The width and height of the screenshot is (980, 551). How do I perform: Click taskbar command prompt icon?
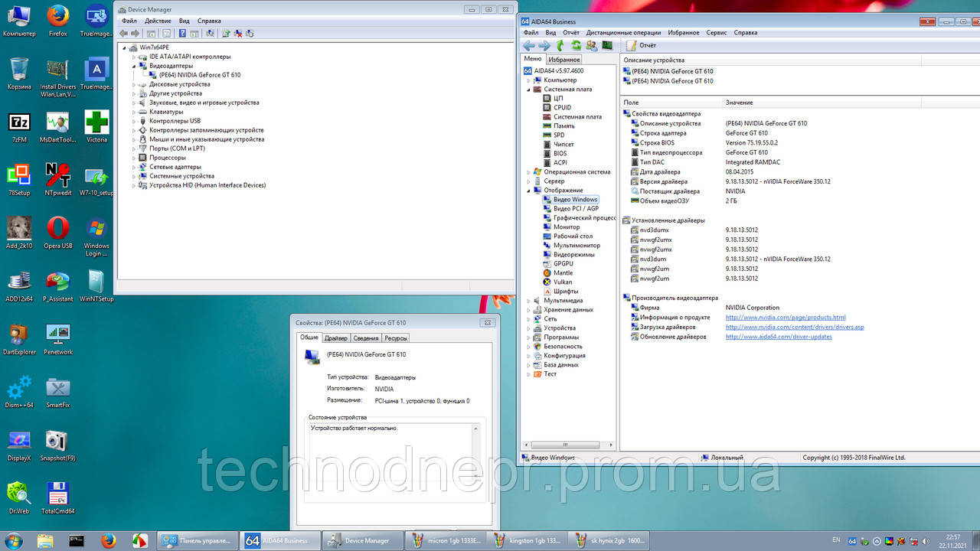pyautogui.click(x=77, y=540)
